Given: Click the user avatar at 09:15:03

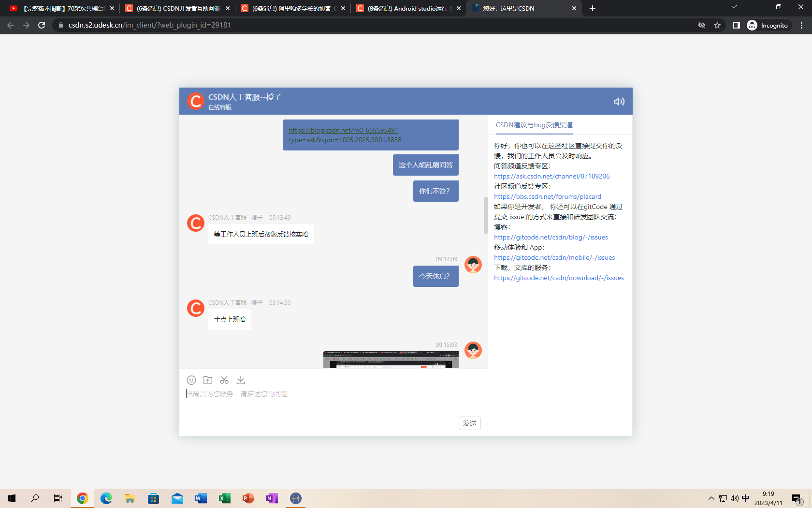Looking at the screenshot, I should point(473,350).
